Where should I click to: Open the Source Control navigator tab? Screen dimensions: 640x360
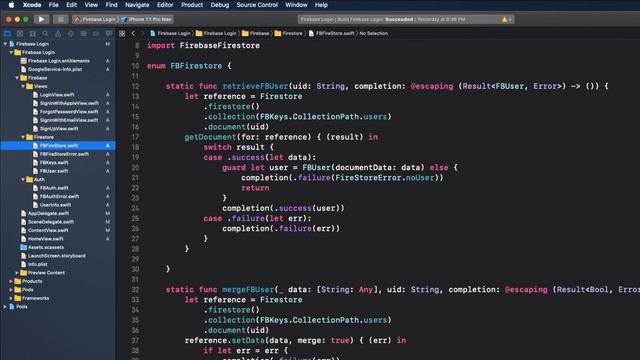pyautogui.click(x=20, y=33)
